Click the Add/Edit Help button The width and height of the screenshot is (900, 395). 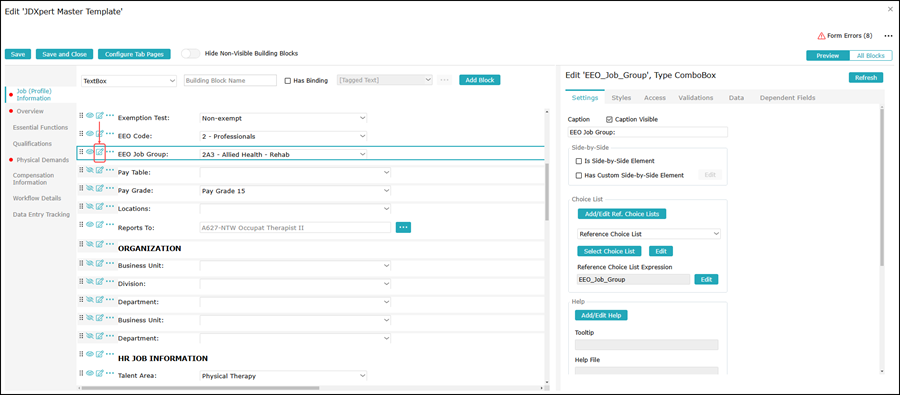(601, 315)
